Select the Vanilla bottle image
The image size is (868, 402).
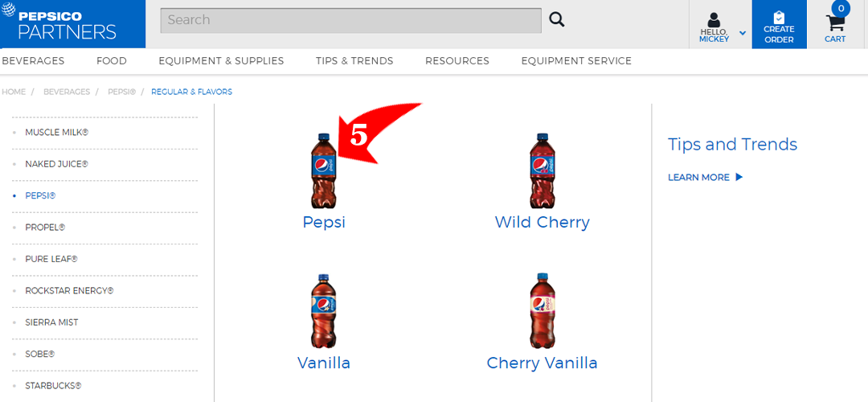click(x=324, y=310)
